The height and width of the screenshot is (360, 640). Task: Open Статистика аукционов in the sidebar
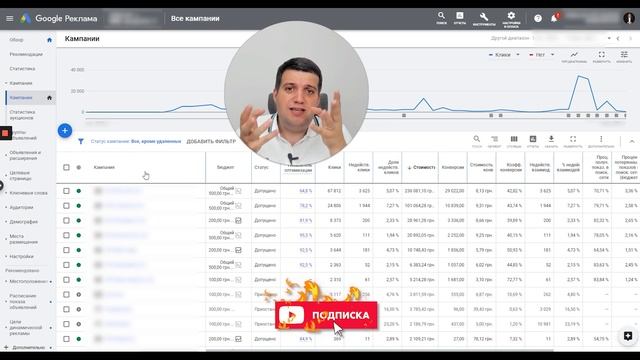pos(22,115)
